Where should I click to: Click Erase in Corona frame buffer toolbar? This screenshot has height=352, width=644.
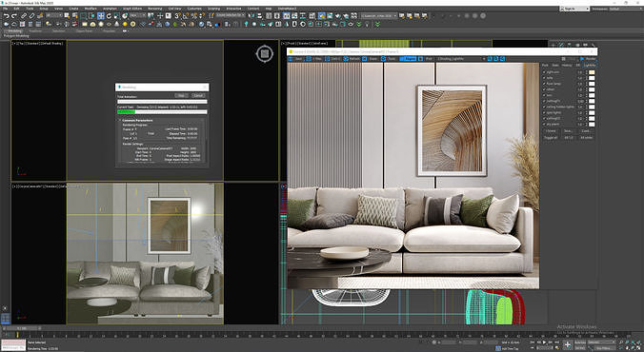click(370, 59)
